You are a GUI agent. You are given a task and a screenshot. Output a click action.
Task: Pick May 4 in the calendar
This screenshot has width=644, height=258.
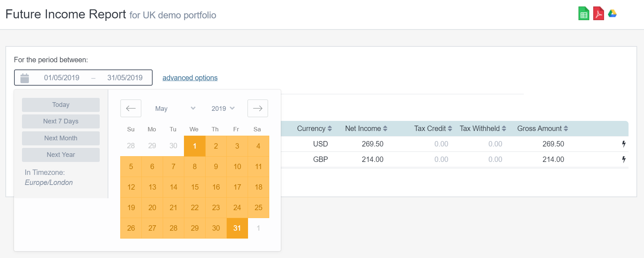click(258, 146)
